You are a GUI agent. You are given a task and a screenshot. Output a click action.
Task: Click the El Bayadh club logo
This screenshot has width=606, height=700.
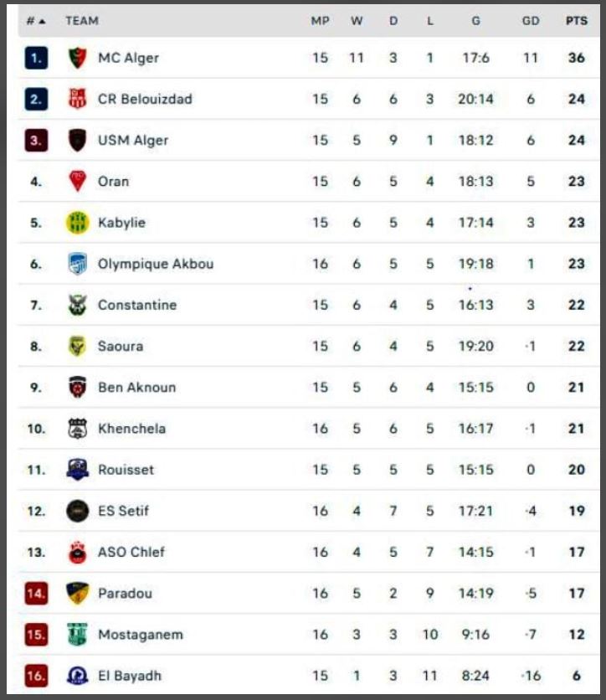point(77,676)
